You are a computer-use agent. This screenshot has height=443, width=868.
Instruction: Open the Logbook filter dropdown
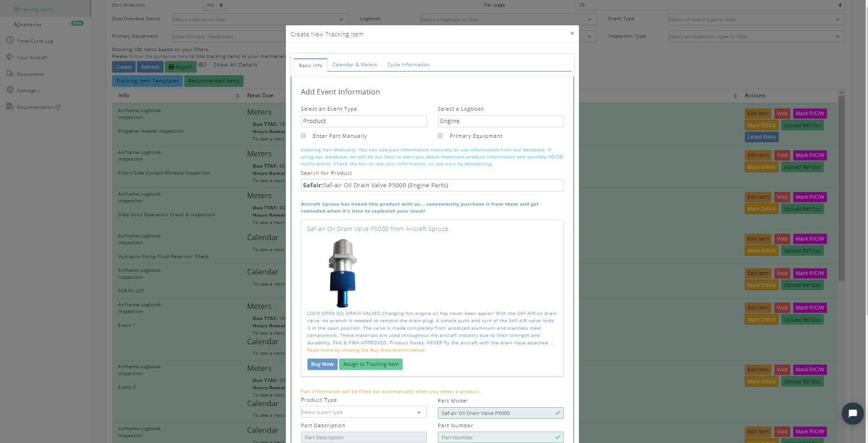point(508,20)
